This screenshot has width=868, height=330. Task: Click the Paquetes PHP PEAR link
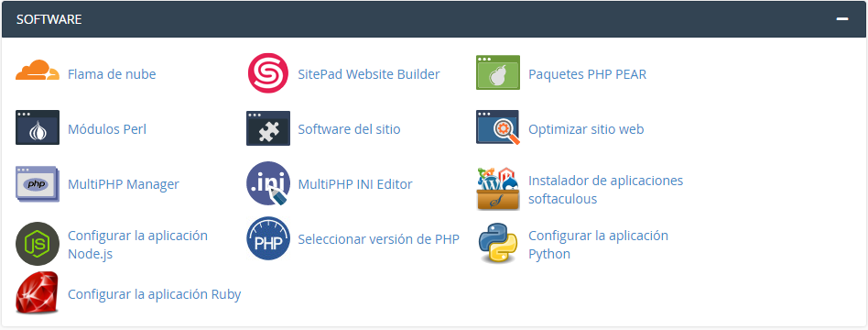(x=587, y=73)
